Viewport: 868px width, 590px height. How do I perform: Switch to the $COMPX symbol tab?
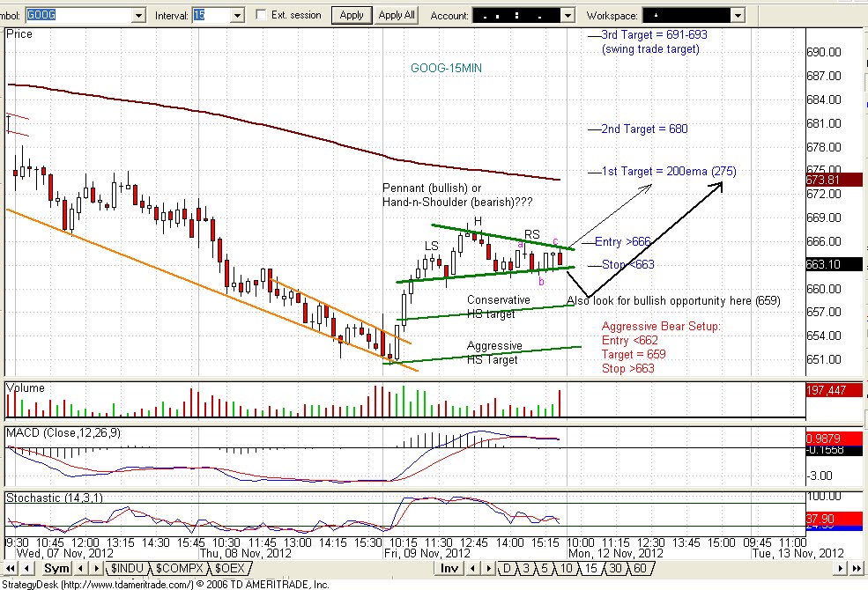180,569
